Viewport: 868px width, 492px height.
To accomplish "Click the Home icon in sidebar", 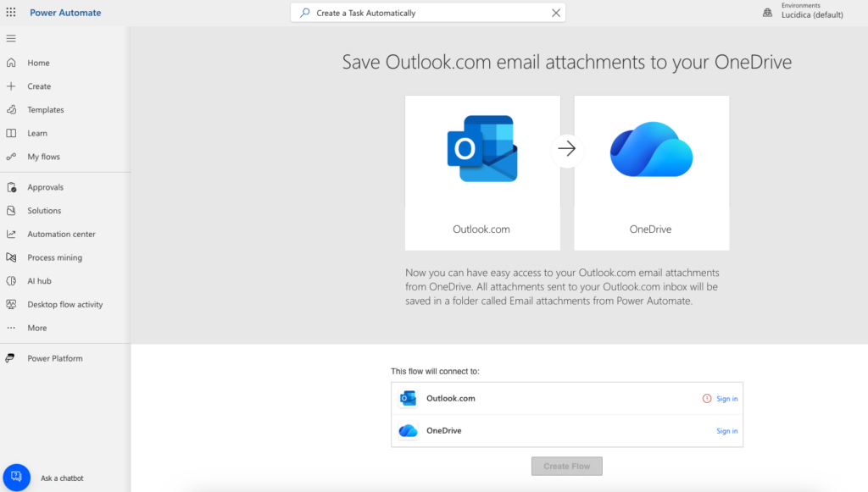I will (x=11, y=63).
